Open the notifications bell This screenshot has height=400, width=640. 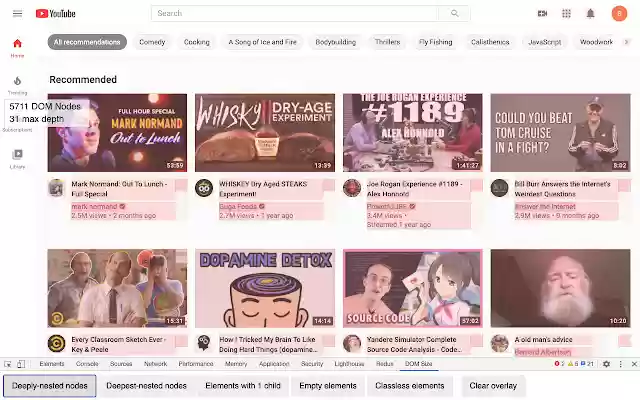(x=590, y=13)
